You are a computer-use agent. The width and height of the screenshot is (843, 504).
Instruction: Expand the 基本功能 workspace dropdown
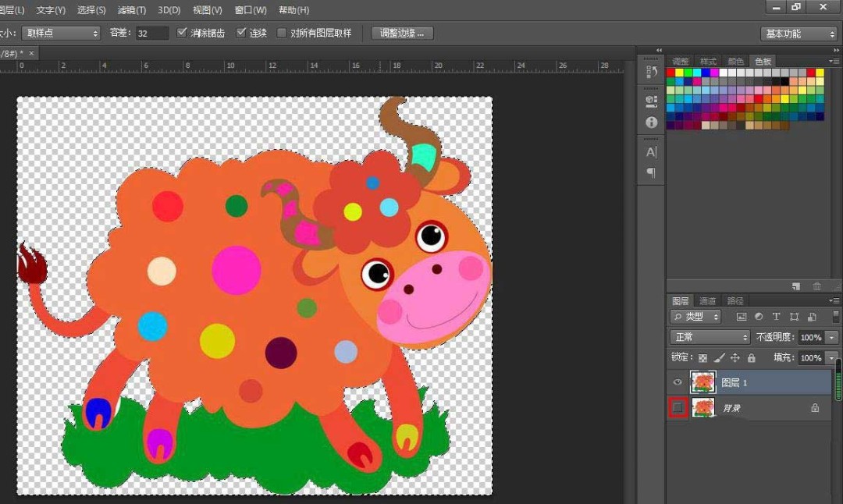[x=798, y=34]
